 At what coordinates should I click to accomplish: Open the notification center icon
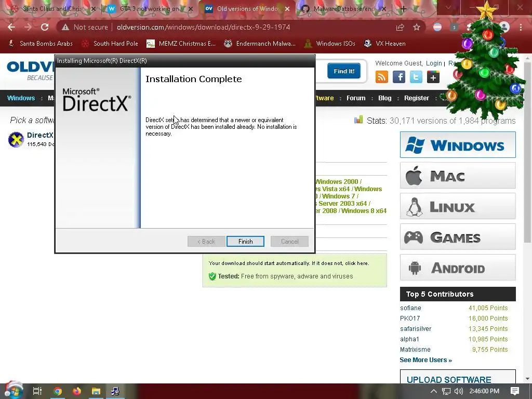515,391
